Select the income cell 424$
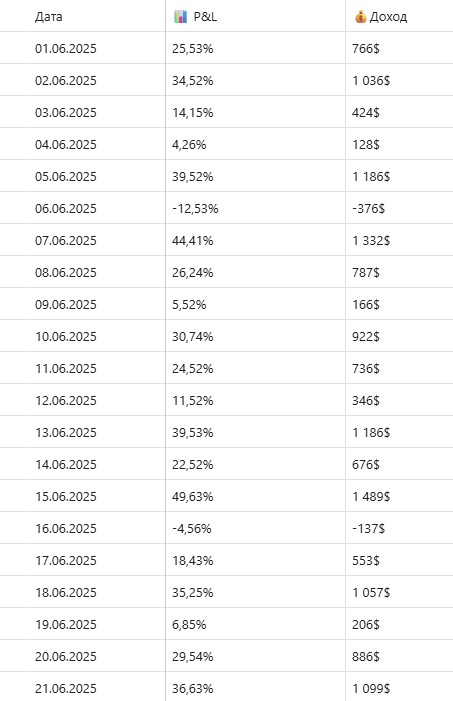The width and height of the screenshot is (453, 701). pos(366,113)
